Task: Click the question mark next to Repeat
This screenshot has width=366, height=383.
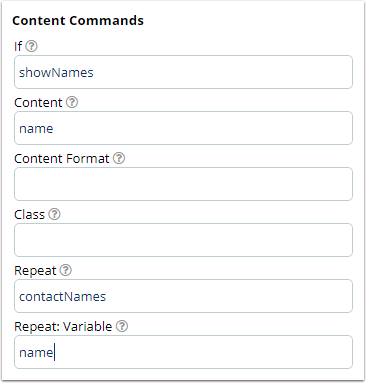Action: point(66,270)
